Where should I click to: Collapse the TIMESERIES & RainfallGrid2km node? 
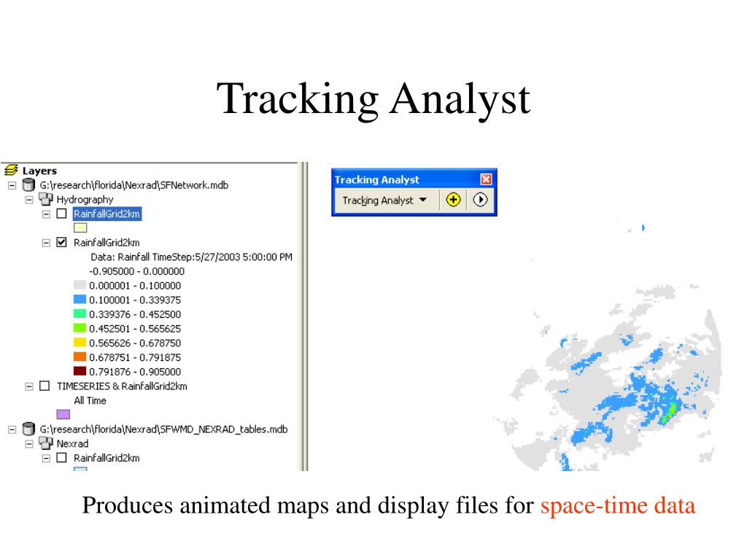(29, 386)
